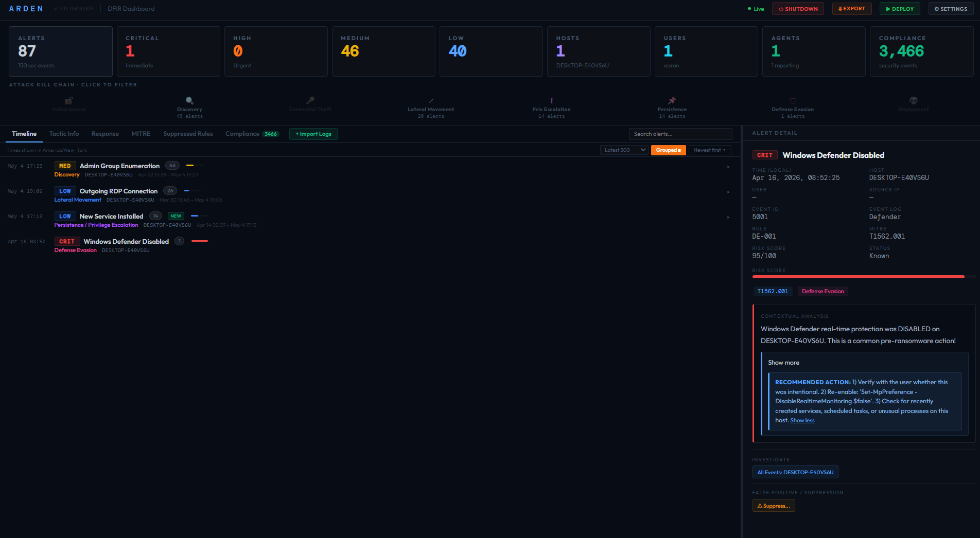Click the Live status indicator
This screenshot has height=538, width=980.
click(756, 9)
